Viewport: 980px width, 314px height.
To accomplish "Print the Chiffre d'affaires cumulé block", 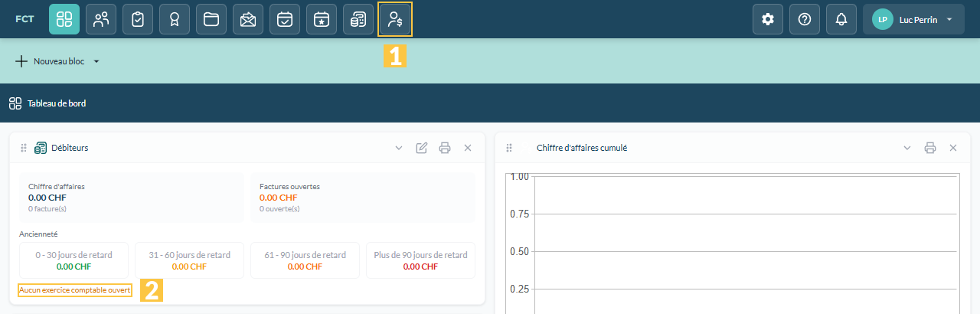I will 930,148.
